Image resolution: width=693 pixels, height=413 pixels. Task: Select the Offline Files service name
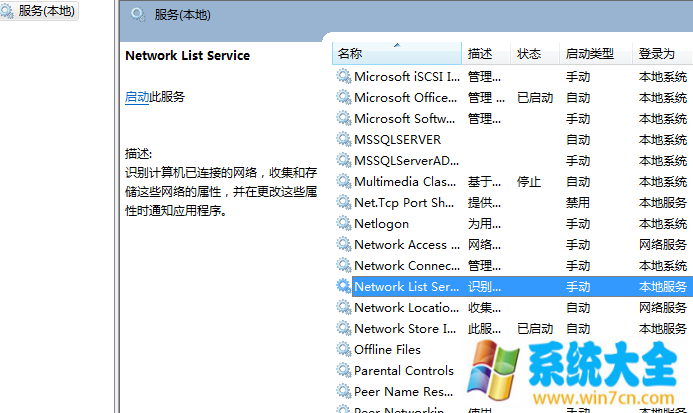[x=387, y=349]
